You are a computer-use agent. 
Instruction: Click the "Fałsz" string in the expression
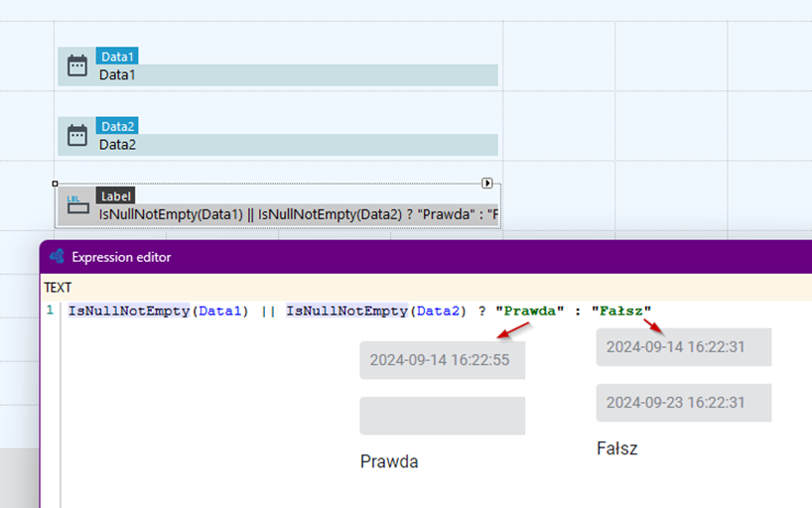pos(620,311)
